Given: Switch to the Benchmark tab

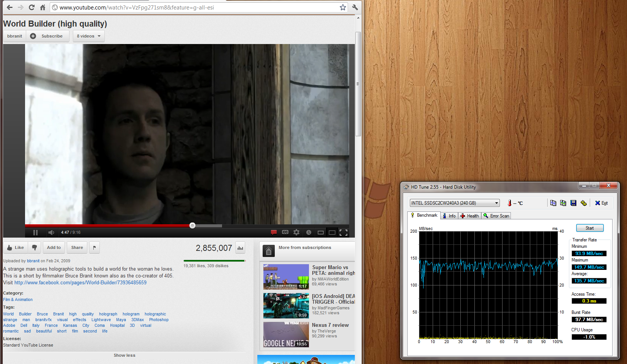Looking at the screenshot, I should (424, 215).
